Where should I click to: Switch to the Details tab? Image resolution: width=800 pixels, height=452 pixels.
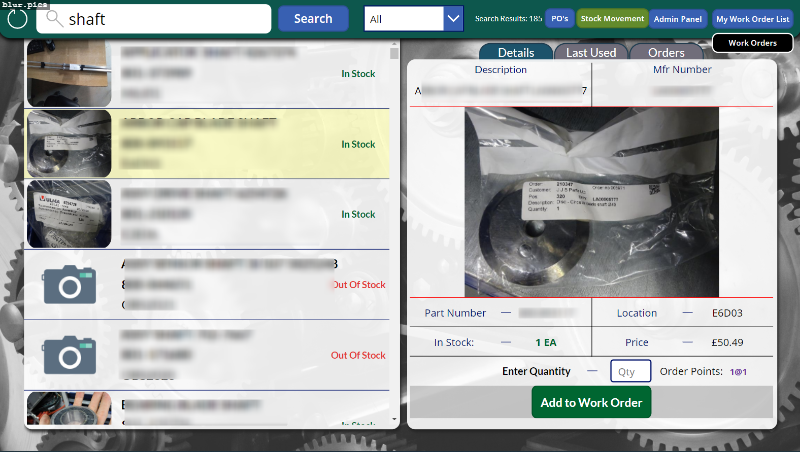coord(516,52)
